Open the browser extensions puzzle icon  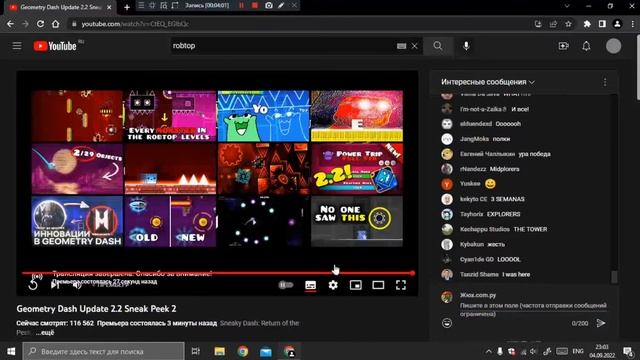point(587,24)
